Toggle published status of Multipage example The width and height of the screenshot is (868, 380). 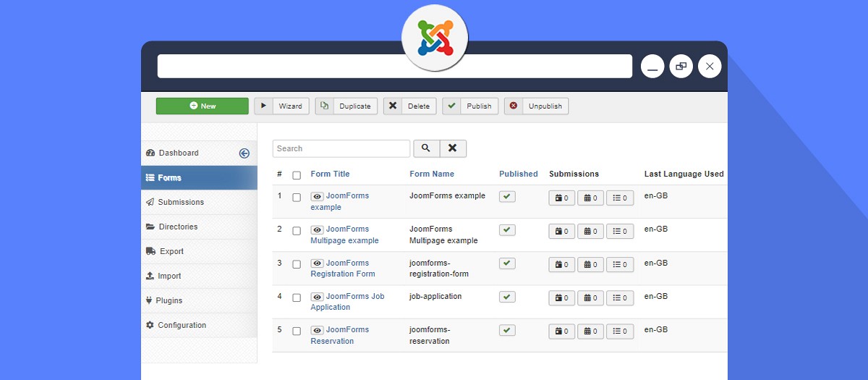[x=508, y=229]
